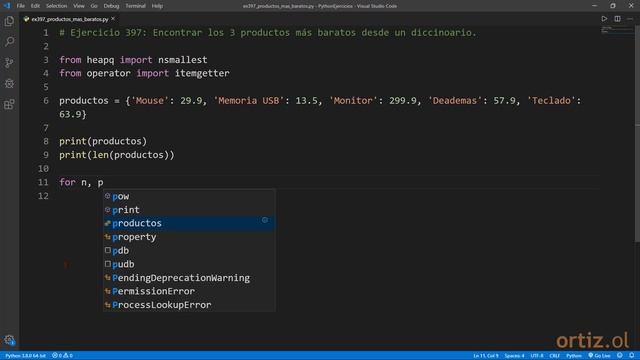Open the File menu
Image resolution: width=640 pixels, height=360 pixels.
pos(21,6)
